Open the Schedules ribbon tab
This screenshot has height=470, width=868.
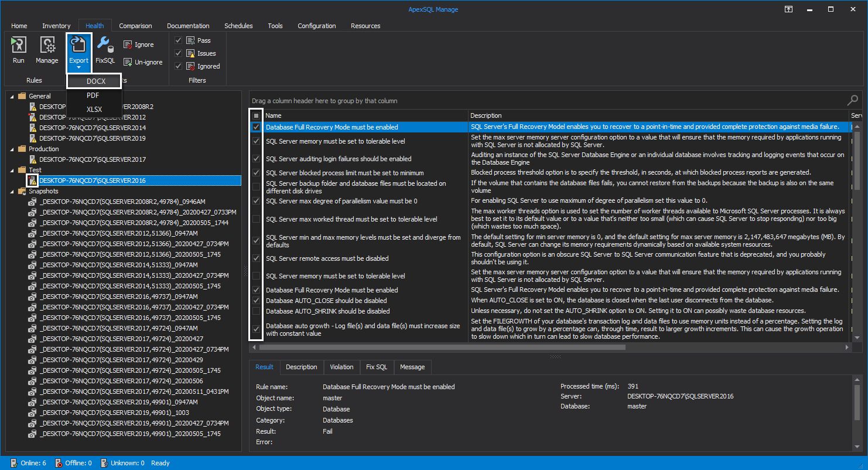tap(238, 26)
